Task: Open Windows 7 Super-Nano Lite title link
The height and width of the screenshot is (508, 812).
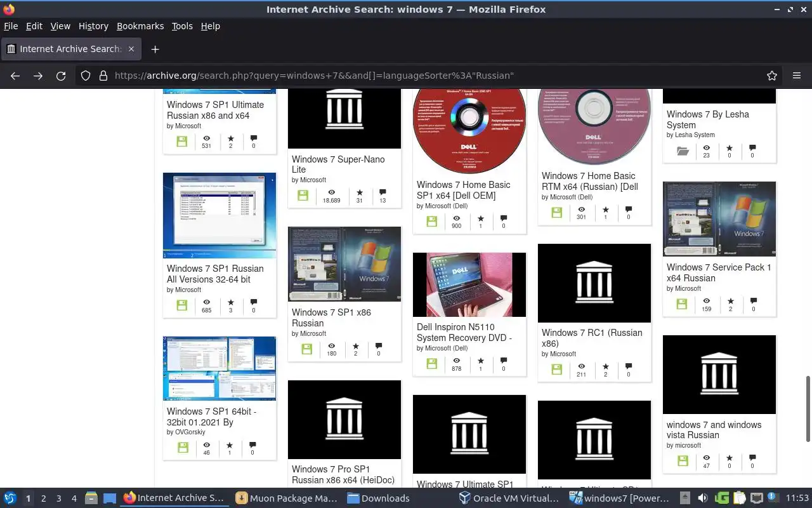Action: (338, 164)
